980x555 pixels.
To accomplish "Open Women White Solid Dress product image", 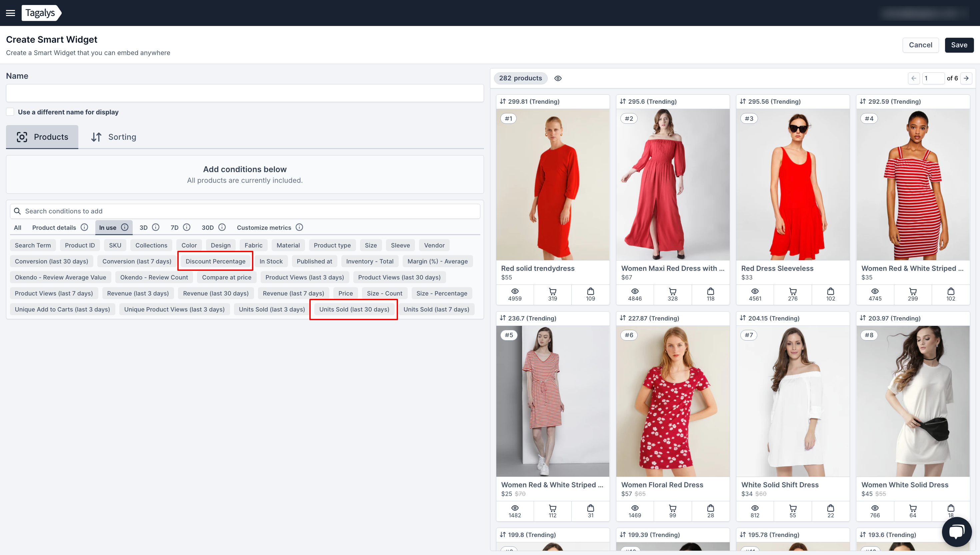I will 913,401.
